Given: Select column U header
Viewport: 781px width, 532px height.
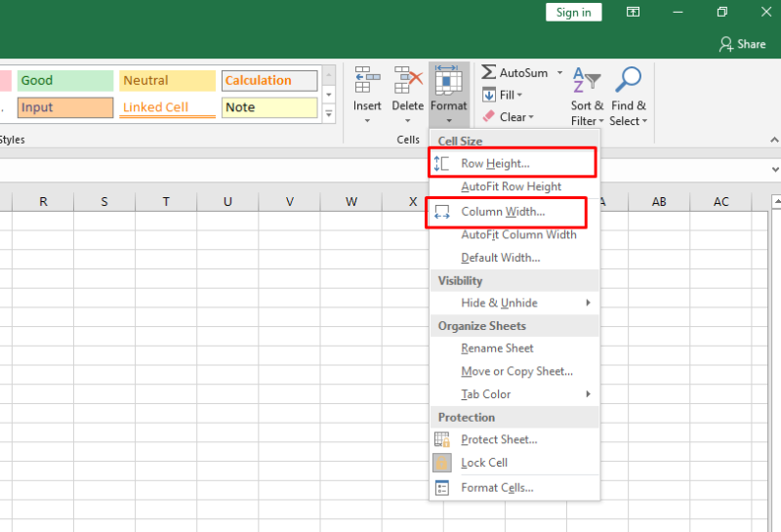Looking at the screenshot, I should point(227,202).
